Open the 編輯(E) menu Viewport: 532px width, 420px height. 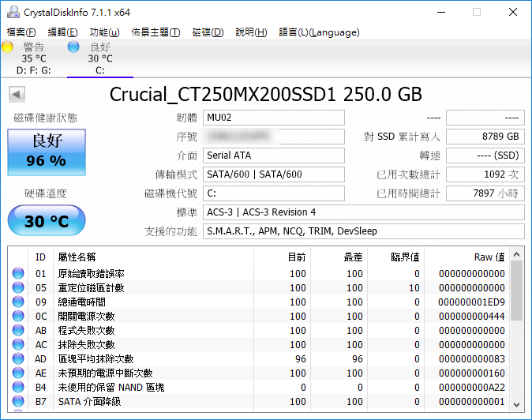pyautogui.click(x=62, y=32)
